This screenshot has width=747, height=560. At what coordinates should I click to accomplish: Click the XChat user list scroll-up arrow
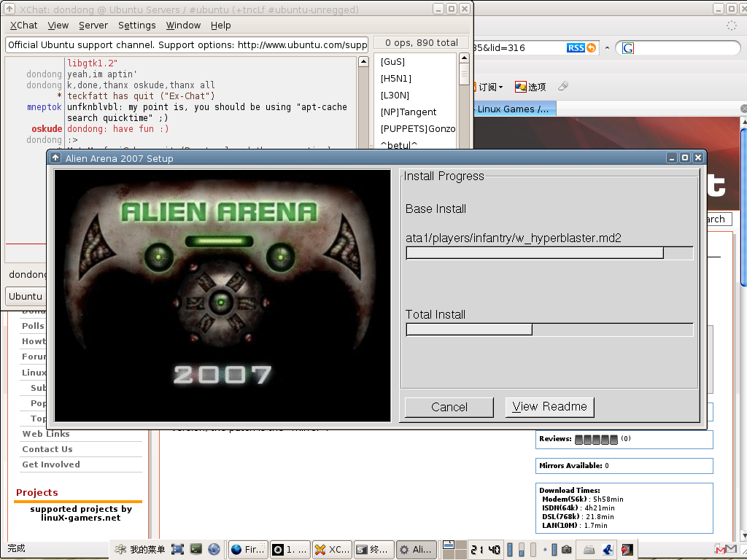point(464,58)
